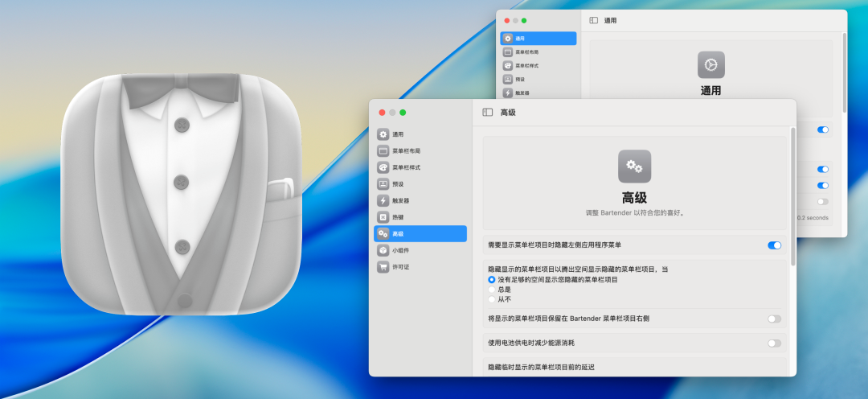
Task: Click the 菜单栏布局 icon in the front window sidebar
Action: 383,150
